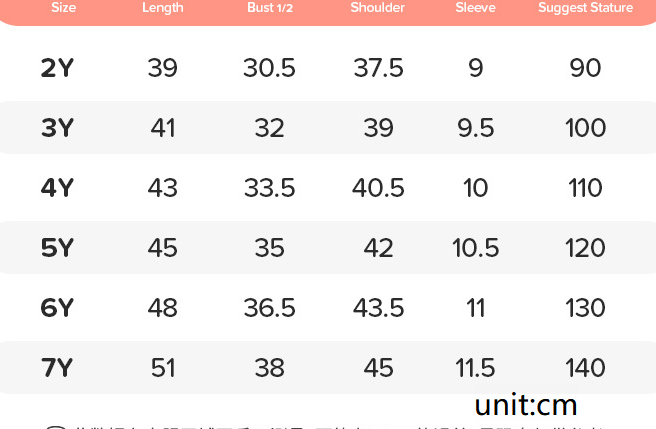Viewport: 656px width, 429px height.
Task: Click the Size column header
Action: click(x=63, y=8)
